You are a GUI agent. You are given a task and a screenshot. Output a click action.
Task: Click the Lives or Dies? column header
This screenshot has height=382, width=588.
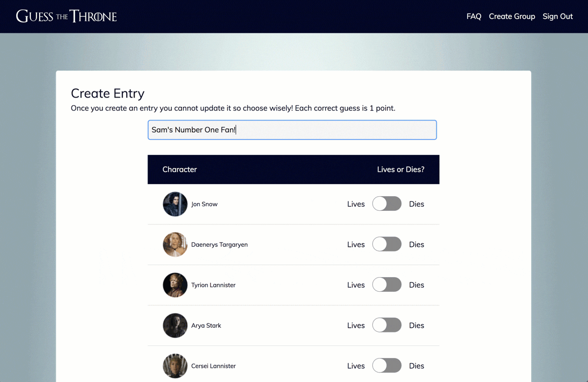[x=401, y=170]
